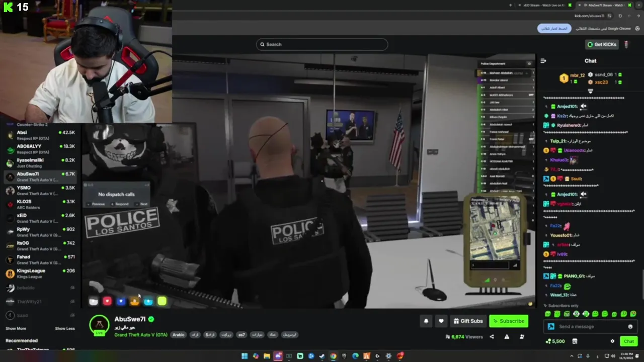Open ilyaselmaliki channel in sidebar

(x=40, y=163)
